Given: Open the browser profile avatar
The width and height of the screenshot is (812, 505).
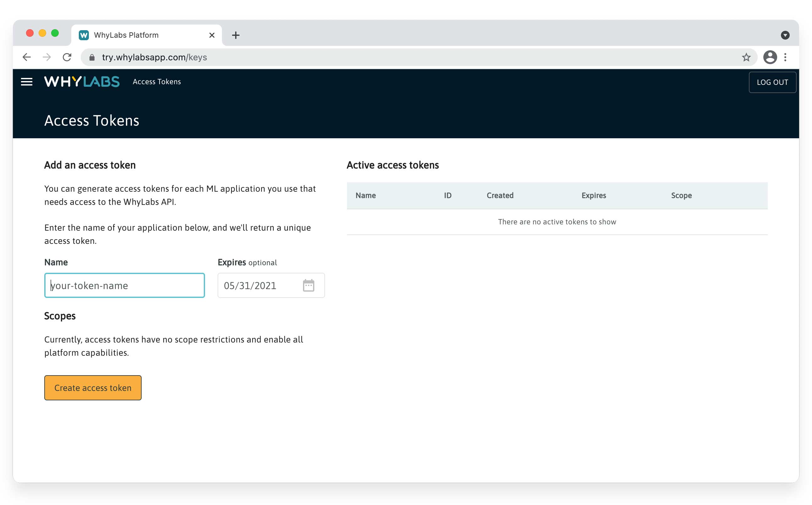Looking at the screenshot, I should pos(770,57).
